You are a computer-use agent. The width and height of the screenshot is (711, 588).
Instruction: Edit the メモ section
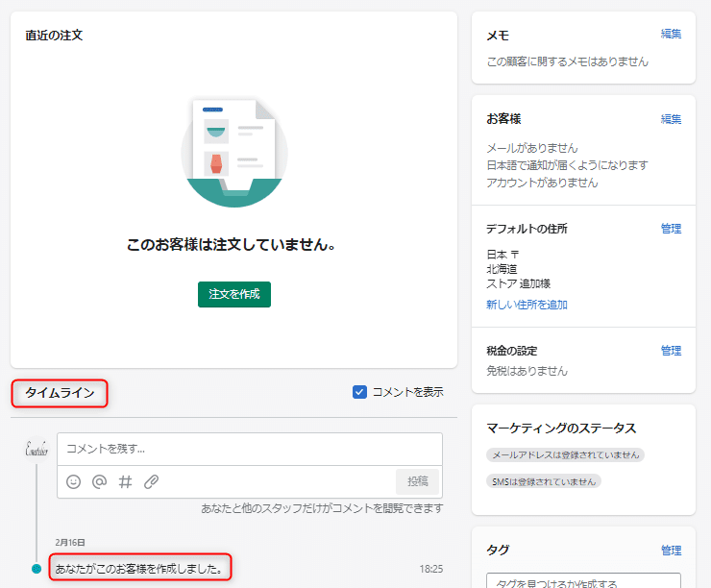pyautogui.click(x=671, y=34)
